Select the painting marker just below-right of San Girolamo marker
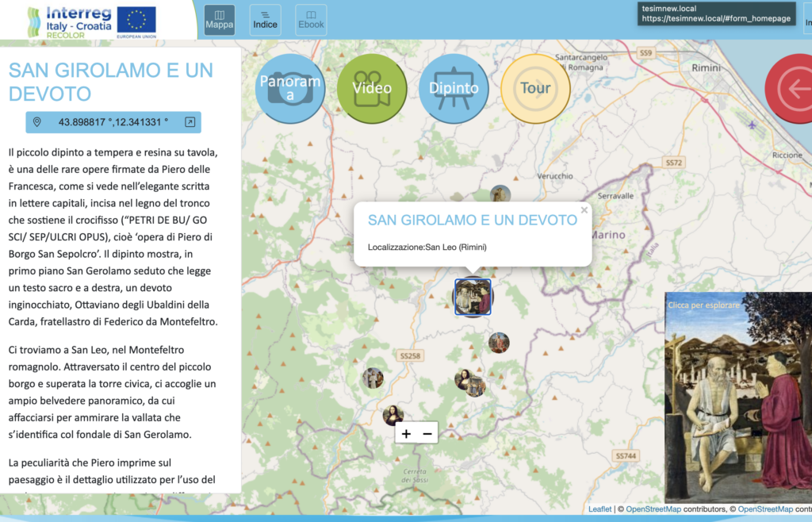Screen dimensions: 812x522 coord(499,343)
